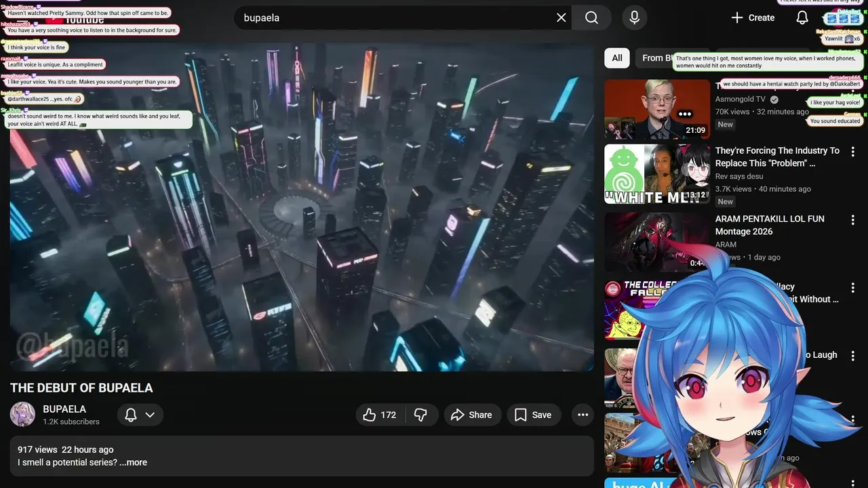868x488 pixels.
Task: Expand subscription notification bell dropdown
Action: point(140,415)
